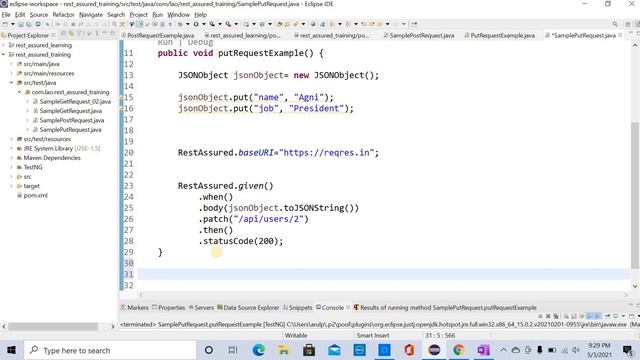Click the volume speaker tray icon

[576, 350]
